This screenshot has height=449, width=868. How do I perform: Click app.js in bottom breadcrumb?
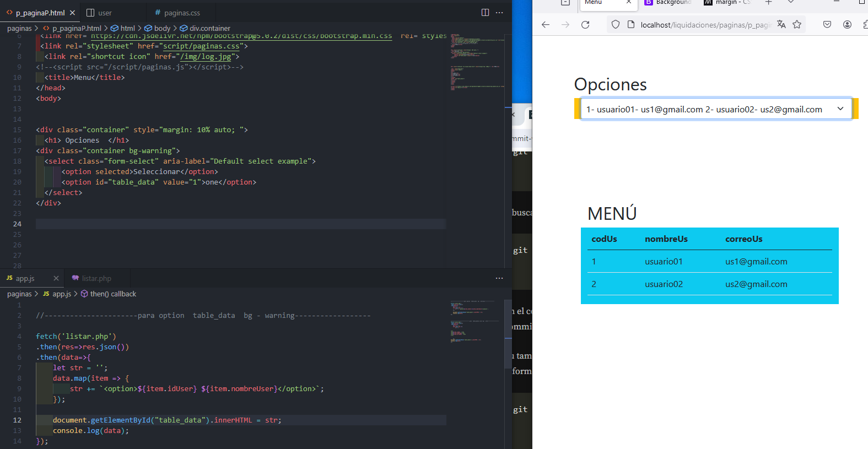[62, 294]
